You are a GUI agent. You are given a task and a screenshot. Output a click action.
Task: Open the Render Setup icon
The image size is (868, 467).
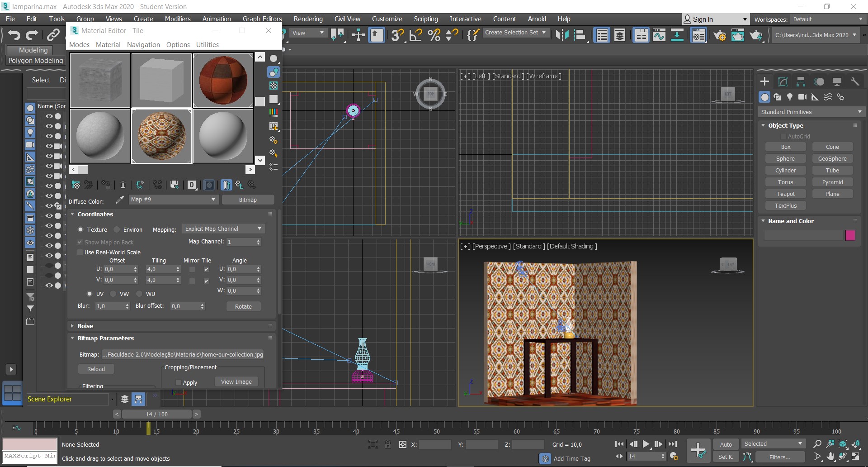[x=721, y=35]
